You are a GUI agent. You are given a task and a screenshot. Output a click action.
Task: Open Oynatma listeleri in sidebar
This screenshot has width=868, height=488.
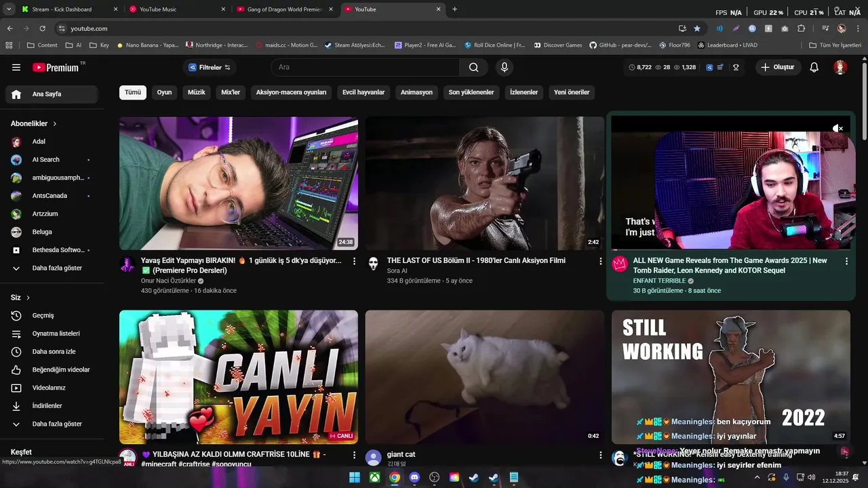point(52,333)
